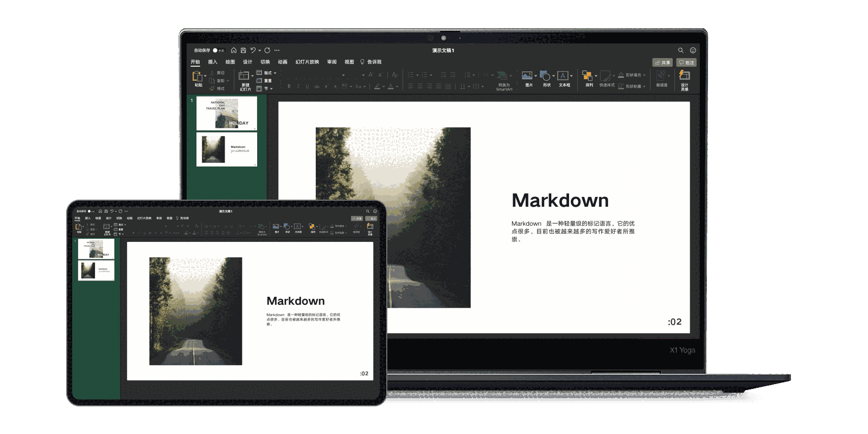Click the font color A on the laptop
Image resolution: width=868 pixels, height=434 pixels.
click(x=391, y=86)
